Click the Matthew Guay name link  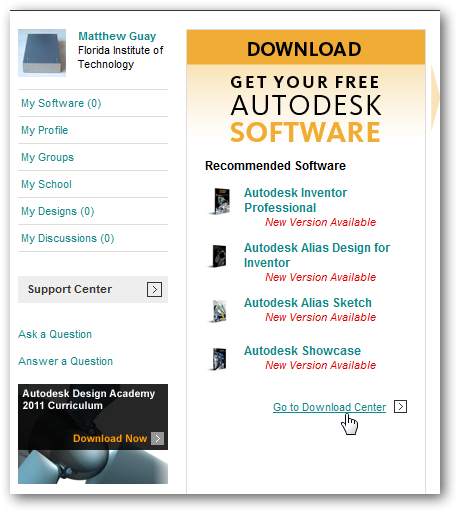(x=117, y=36)
